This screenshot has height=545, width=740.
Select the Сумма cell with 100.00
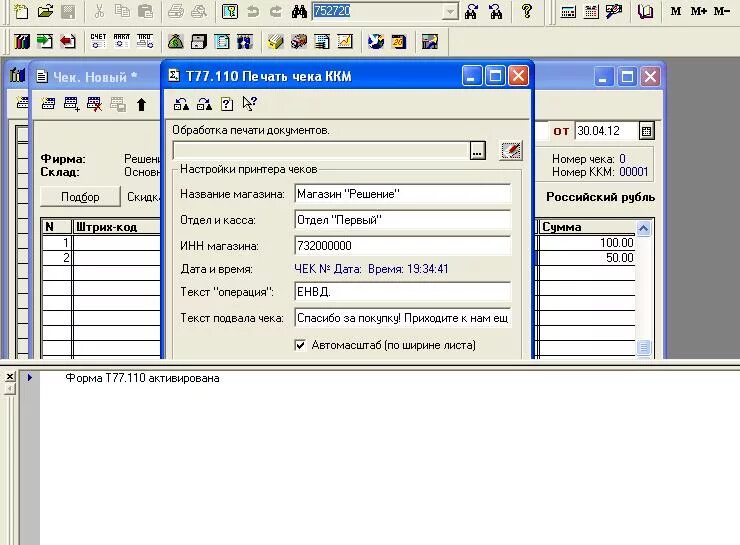click(587, 243)
